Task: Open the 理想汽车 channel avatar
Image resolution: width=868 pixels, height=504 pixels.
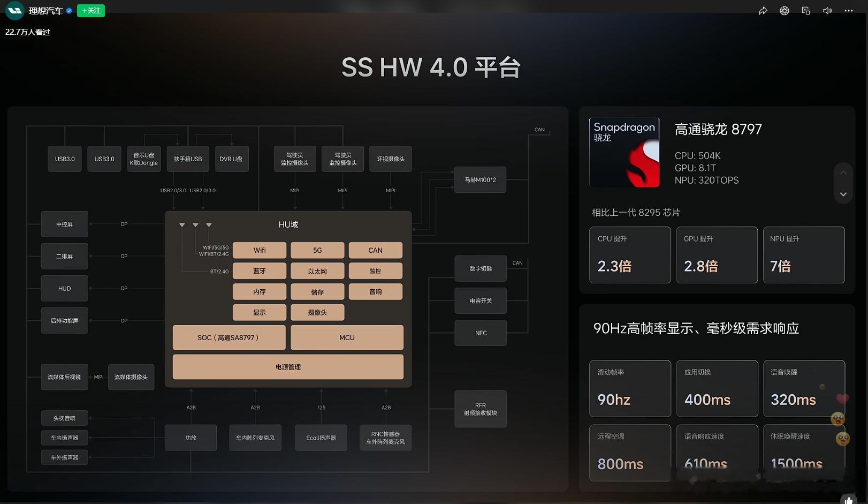Action: pyautogui.click(x=14, y=10)
